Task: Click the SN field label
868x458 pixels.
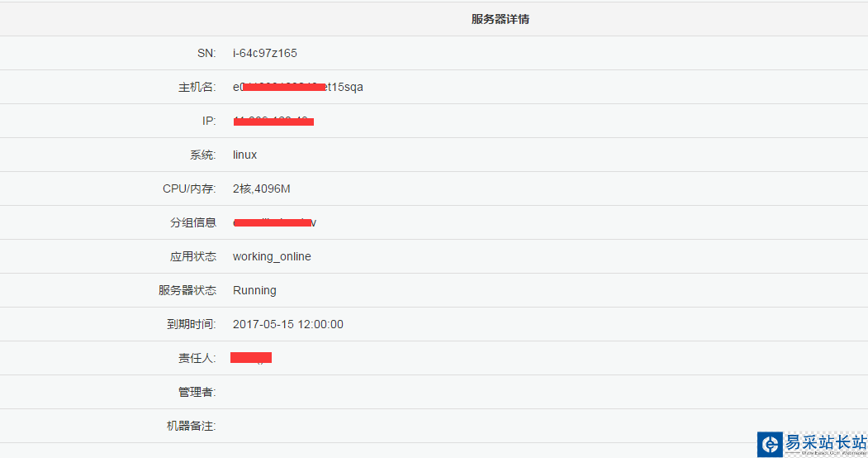Action: 206,53
